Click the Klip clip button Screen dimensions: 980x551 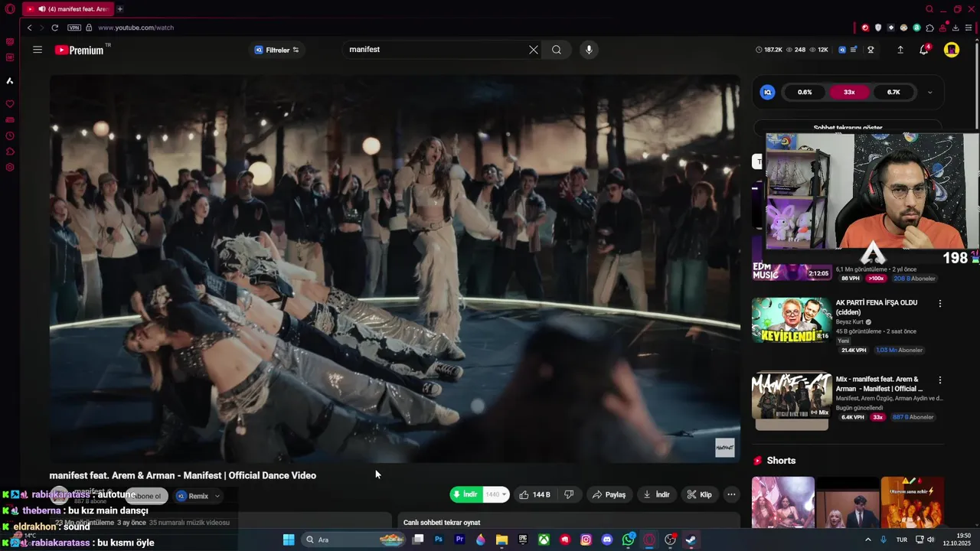pyautogui.click(x=700, y=494)
